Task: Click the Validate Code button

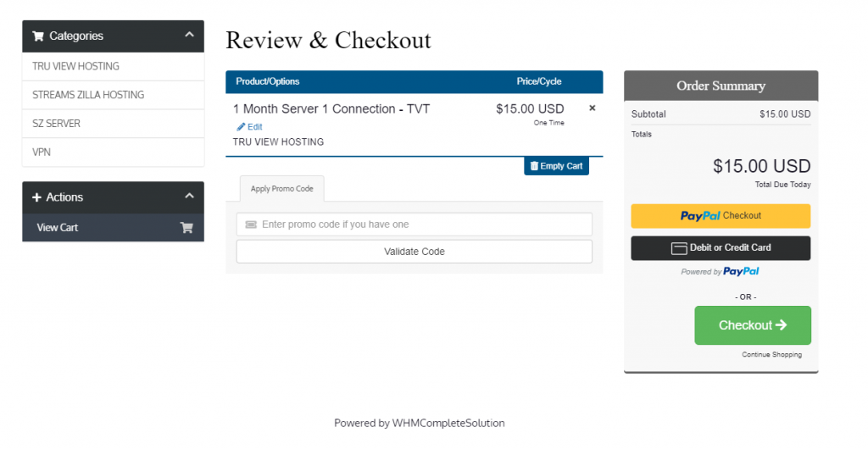Action: [x=414, y=252]
